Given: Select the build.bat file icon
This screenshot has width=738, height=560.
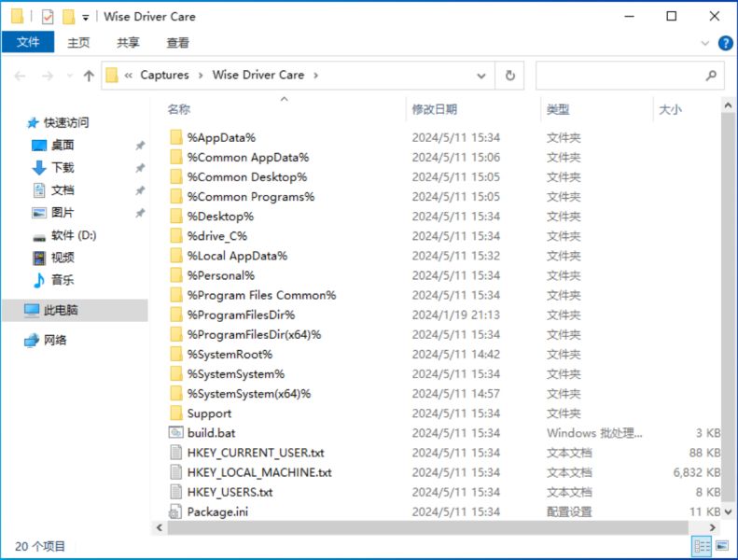Looking at the screenshot, I should coord(176,433).
